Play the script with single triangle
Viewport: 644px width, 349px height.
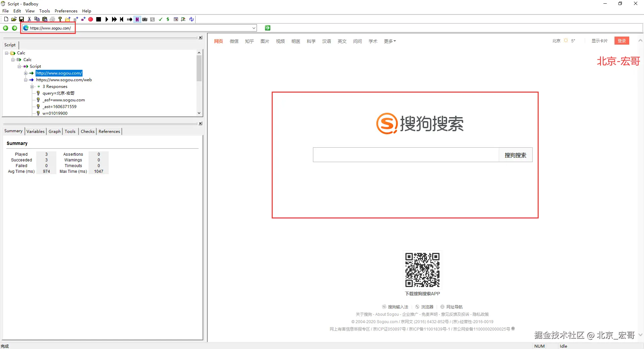(x=107, y=19)
